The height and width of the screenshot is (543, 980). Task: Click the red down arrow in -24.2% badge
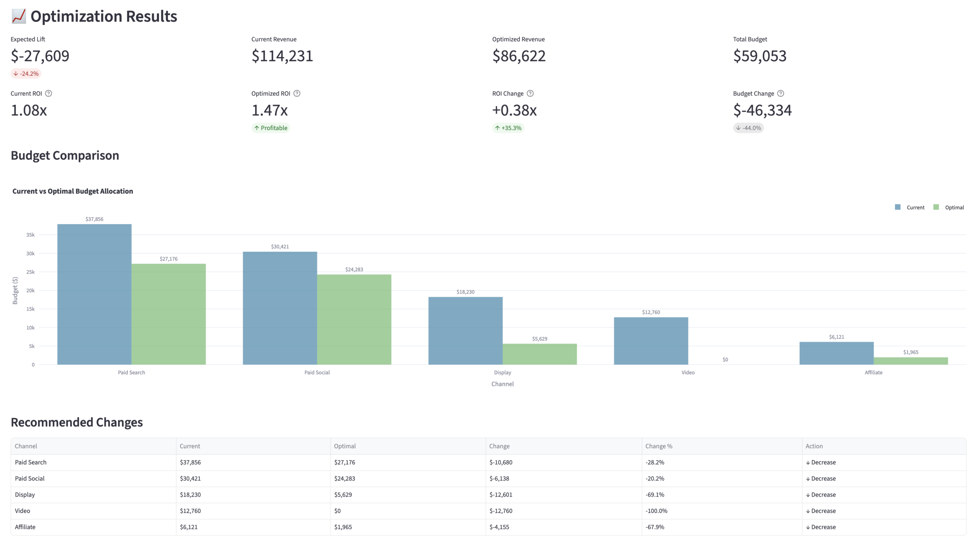pos(15,73)
